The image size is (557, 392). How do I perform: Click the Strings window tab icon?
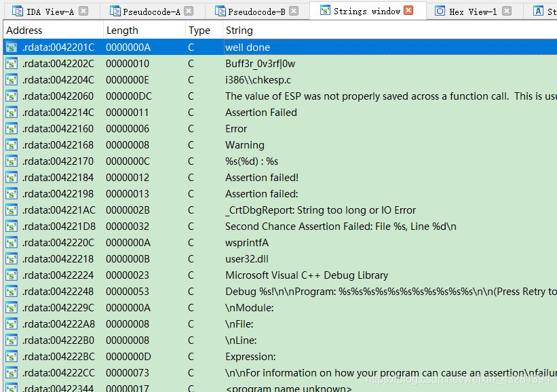pos(325,10)
